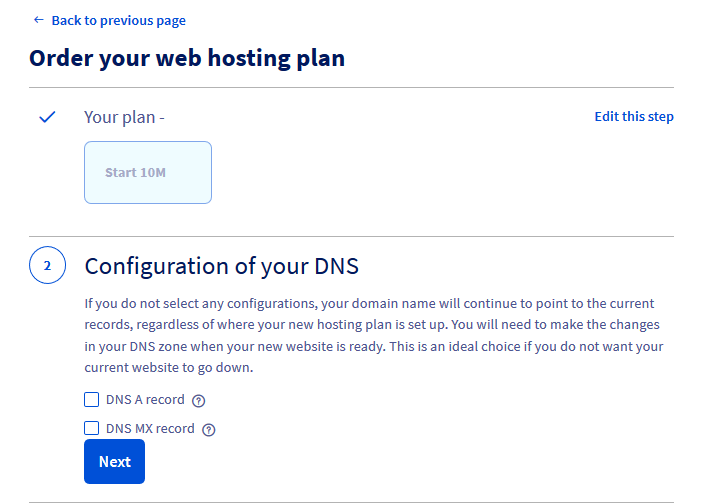
Task: Click the completed step checkmark icon
Action: click(x=47, y=117)
